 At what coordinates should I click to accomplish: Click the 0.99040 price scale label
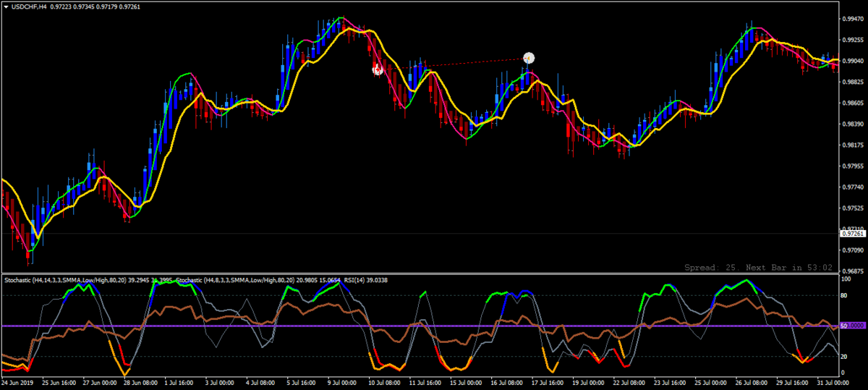pos(854,61)
